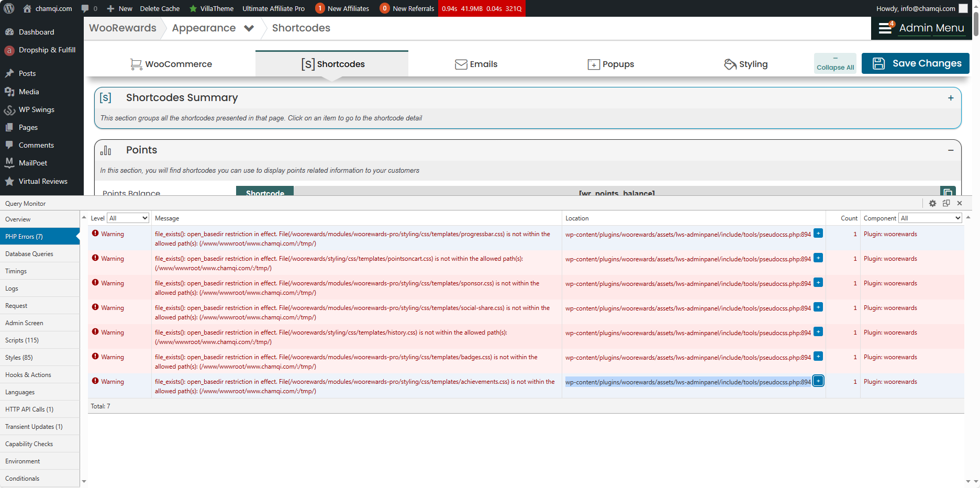This screenshot has height=488, width=980.
Task: Toggle Query Monitor panel position icon
Action: 946,203
